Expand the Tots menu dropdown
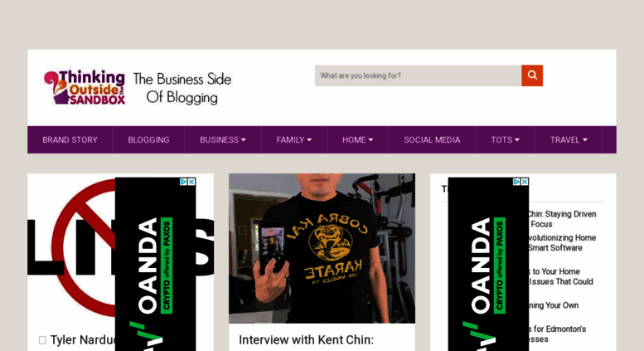This screenshot has height=351, width=644. pyautogui.click(x=506, y=139)
